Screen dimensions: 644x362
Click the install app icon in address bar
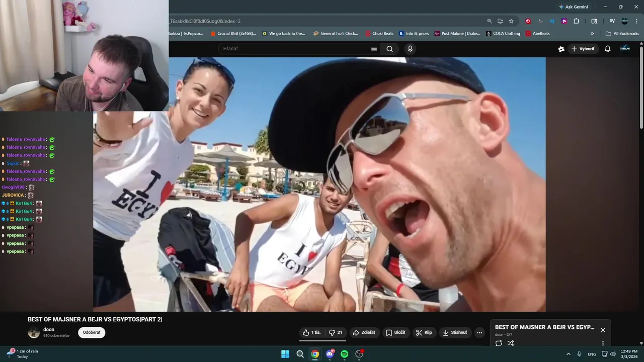click(500, 21)
